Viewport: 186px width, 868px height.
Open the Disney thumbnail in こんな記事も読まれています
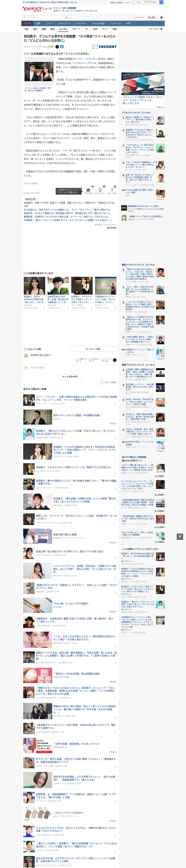click(x=106, y=286)
